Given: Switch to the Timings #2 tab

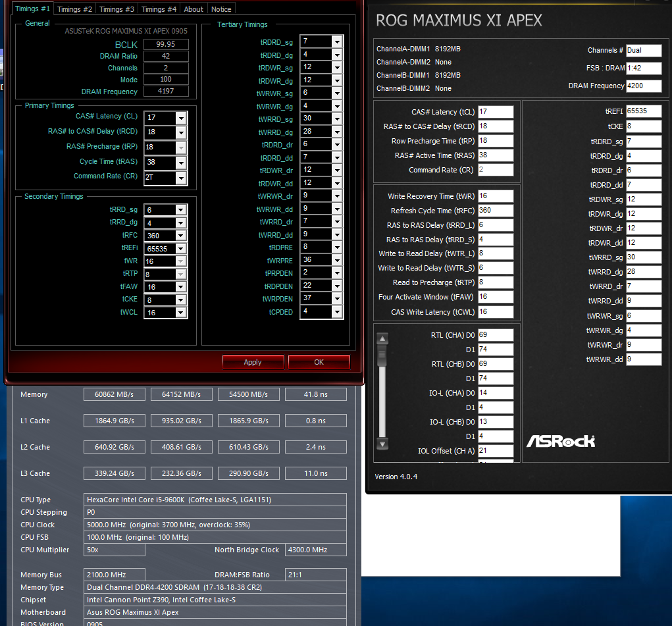Looking at the screenshot, I should point(74,9).
